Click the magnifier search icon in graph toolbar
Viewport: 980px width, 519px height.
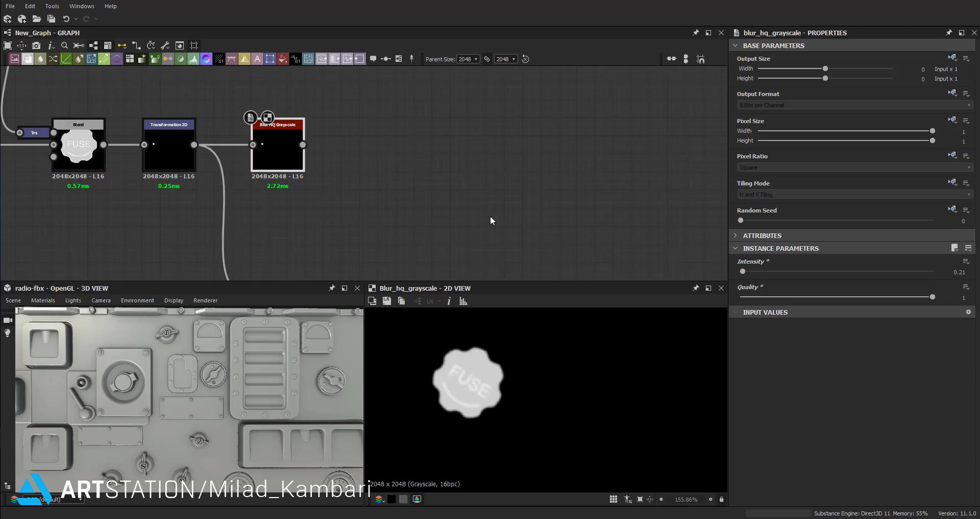pyautogui.click(x=64, y=45)
